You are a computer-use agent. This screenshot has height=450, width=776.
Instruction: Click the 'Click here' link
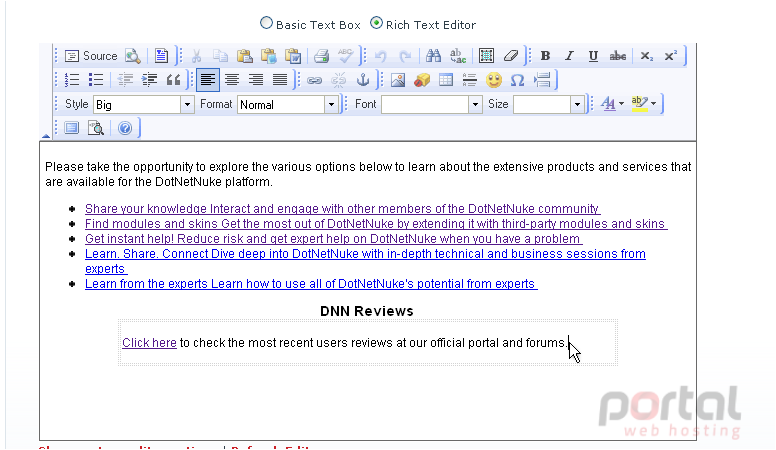pos(149,343)
